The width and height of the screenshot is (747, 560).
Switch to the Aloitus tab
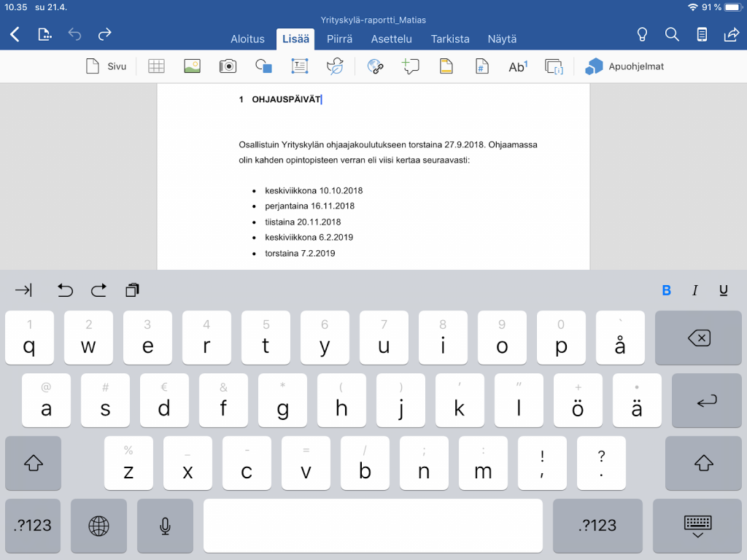(247, 39)
